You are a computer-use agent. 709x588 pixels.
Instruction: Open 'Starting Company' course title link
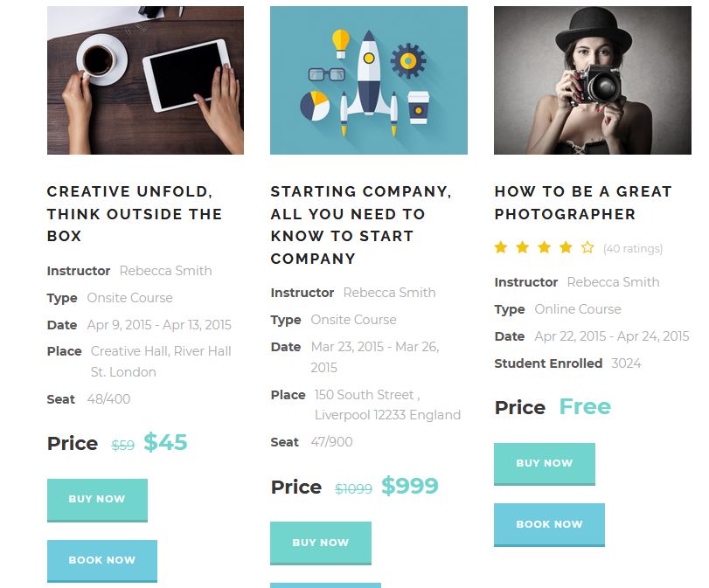click(x=361, y=225)
